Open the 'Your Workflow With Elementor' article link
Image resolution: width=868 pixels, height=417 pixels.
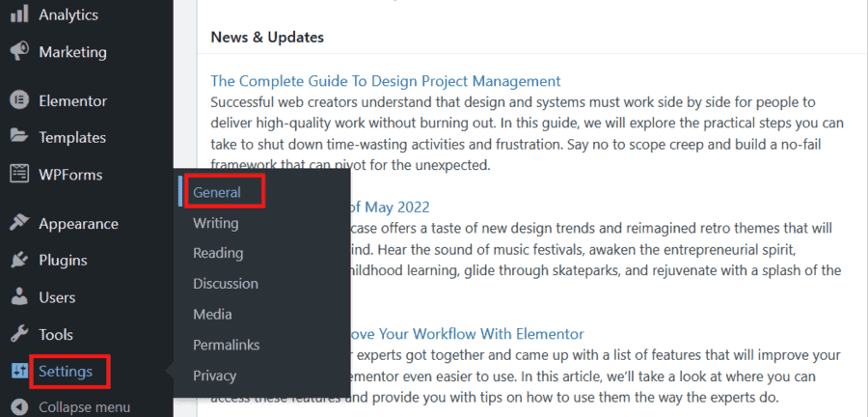pyautogui.click(x=467, y=334)
